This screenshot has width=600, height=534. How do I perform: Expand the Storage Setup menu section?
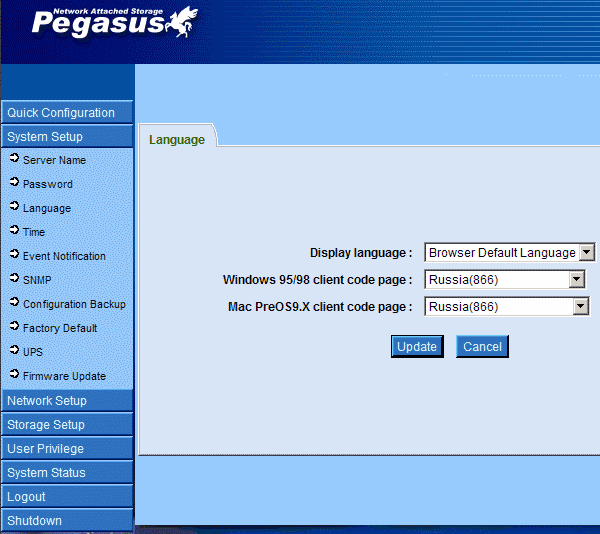pyautogui.click(x=66, y=425)
